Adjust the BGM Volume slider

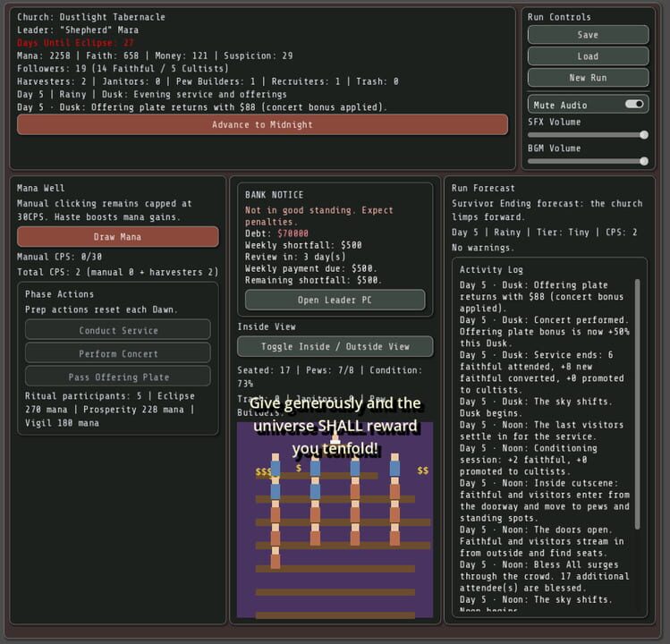tap(588, 161)
